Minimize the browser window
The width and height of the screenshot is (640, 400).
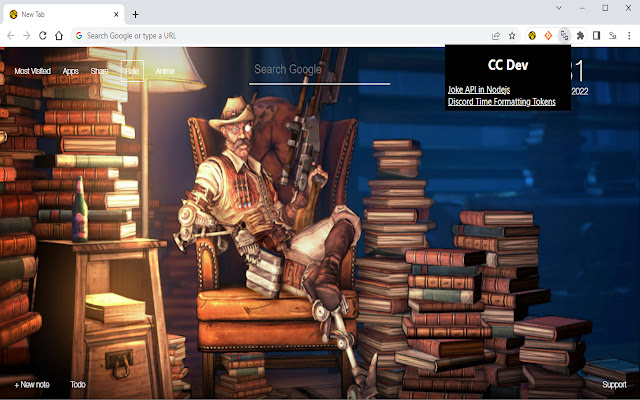(582, 8)
